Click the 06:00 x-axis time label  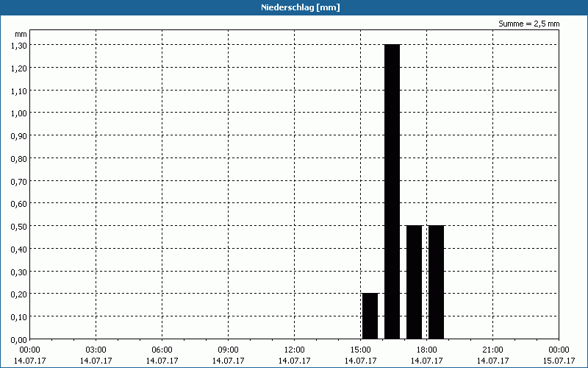point(162,350)
